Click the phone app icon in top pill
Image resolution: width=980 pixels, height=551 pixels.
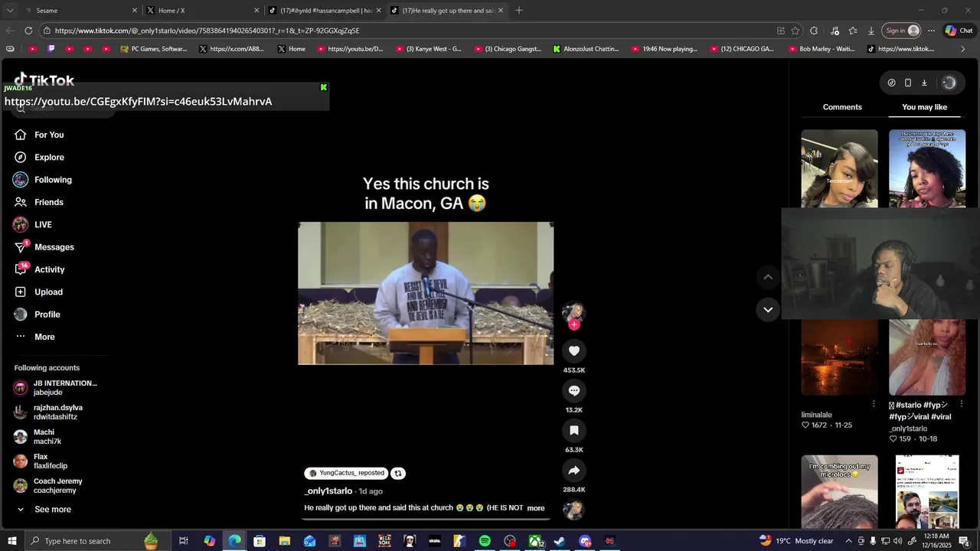coord(908,83)
